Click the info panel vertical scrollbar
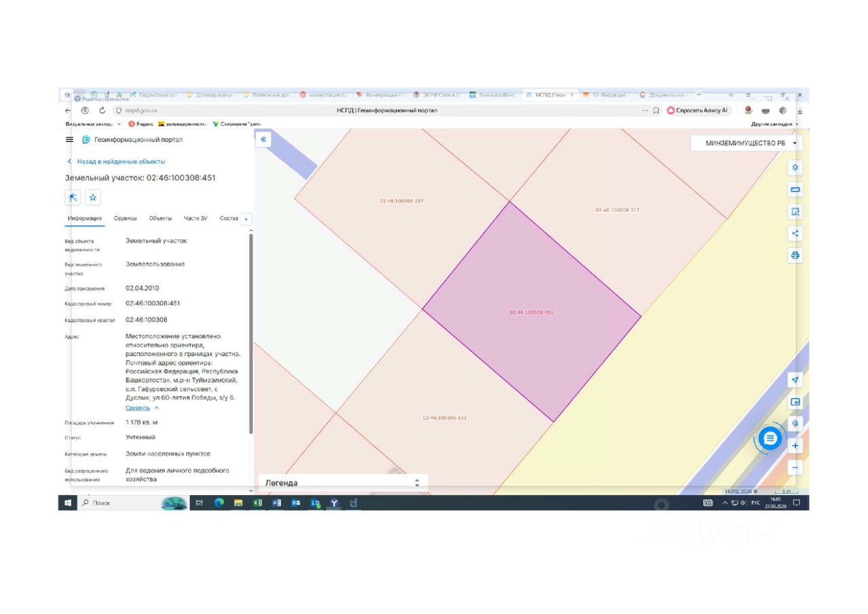868x614 pixels. click(252, 334)
